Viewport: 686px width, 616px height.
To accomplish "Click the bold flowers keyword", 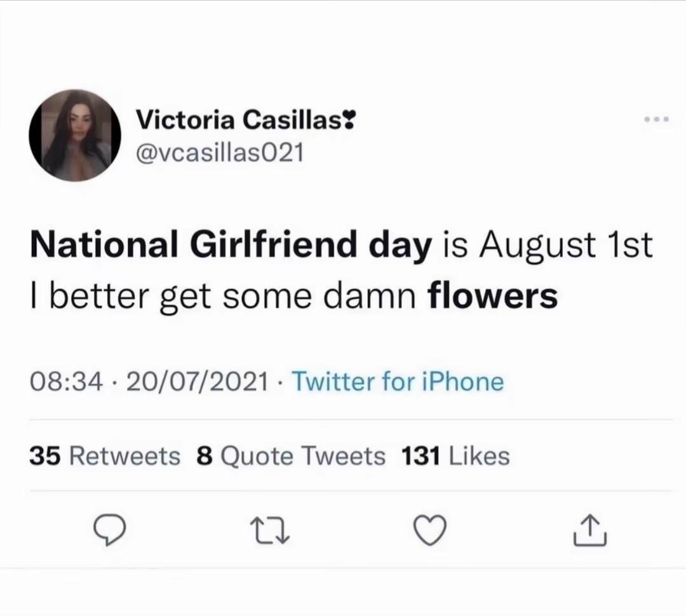I will 493,295.
